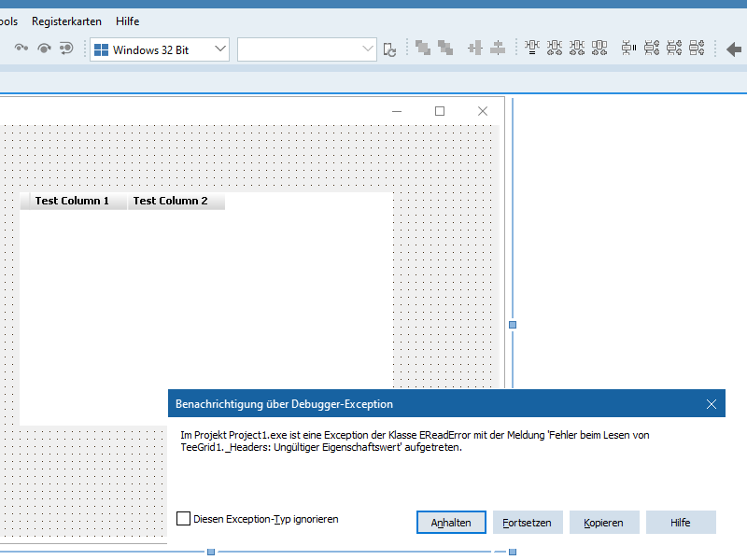Tick 'Diesen Exception-Typ ignorieren' checkbox
Image resolution: width=747 pixels, height=560 pixels.
coord(183,519)
